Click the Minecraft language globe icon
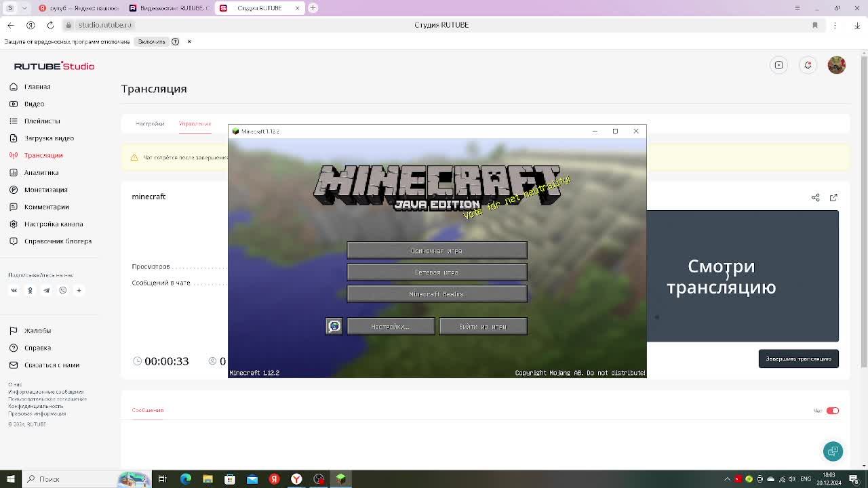The height and width of the screenshot is (488, 868). tap(334, 327)
